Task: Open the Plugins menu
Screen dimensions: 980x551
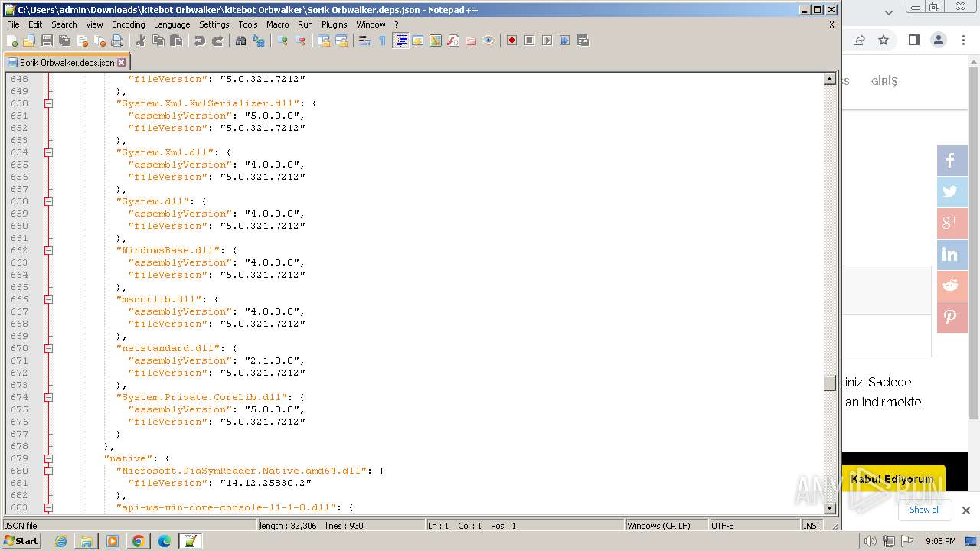Action: (335, 24)
